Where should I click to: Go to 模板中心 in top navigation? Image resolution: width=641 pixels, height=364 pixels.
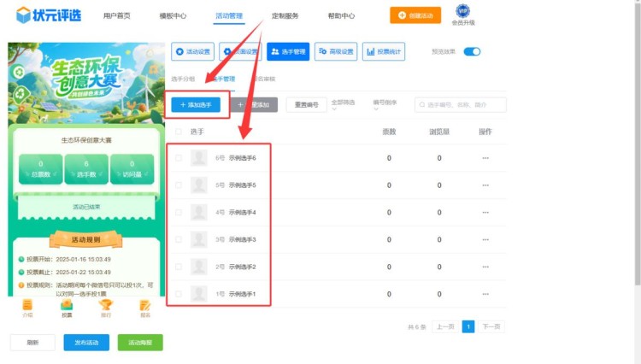(x=173, y=16)
